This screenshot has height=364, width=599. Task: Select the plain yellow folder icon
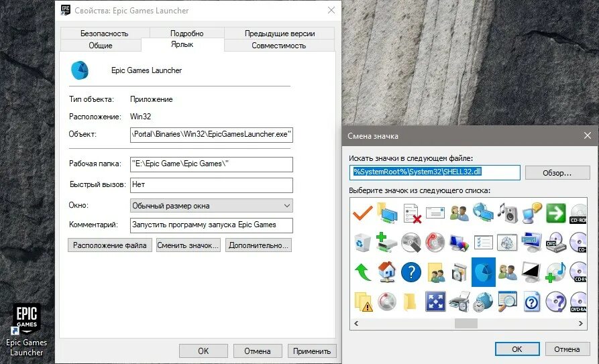(410, 302)
